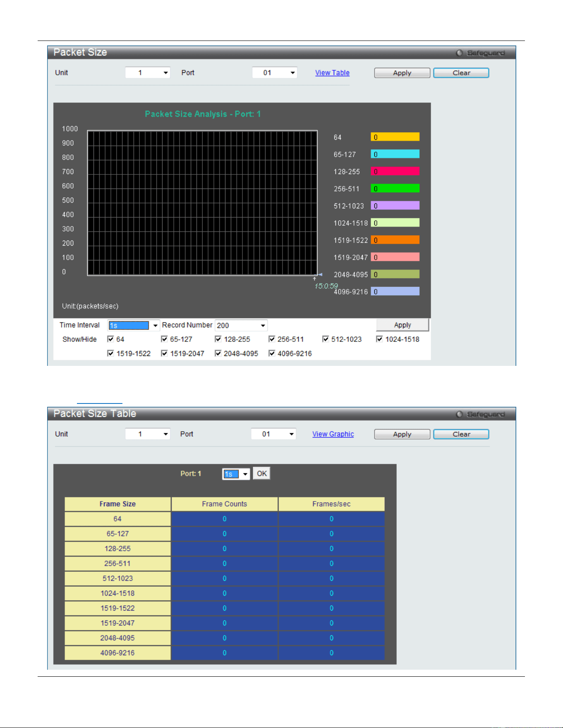
Task: Click the green 256-511 legend swatch
Action: point(395,189)
